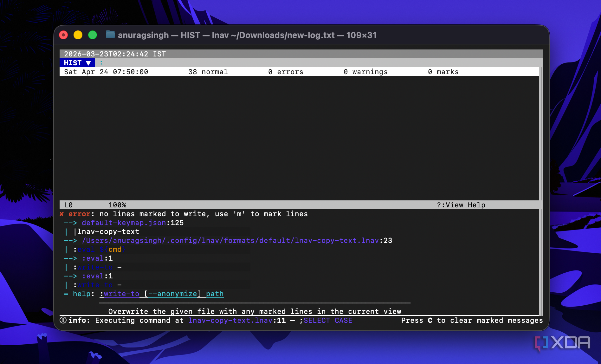Click the '0 warnings' count
The width and height of the screenshot is (601, 364).
(365, 72)
